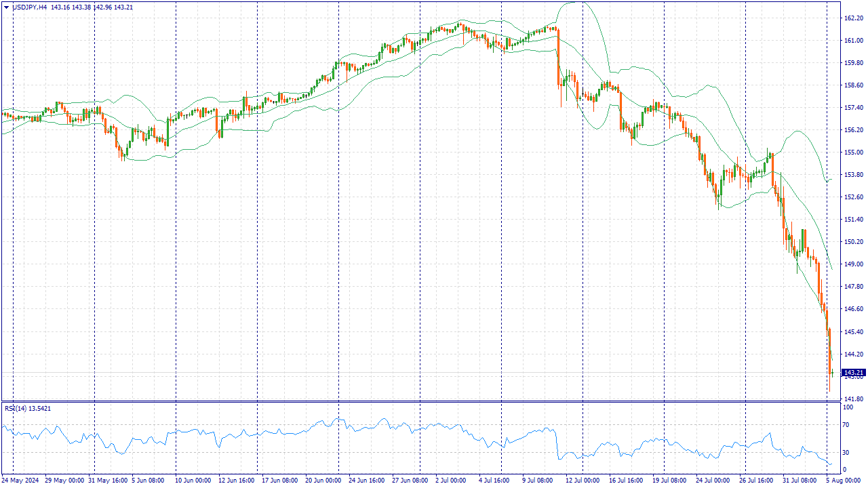Screen dimensions: 868x488
Task: Click the upper Bollinger band end near 153.80
Action: (831, 180)
